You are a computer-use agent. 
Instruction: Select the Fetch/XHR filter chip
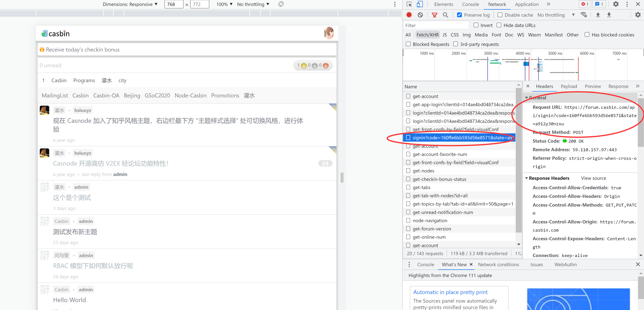point(428,35)
